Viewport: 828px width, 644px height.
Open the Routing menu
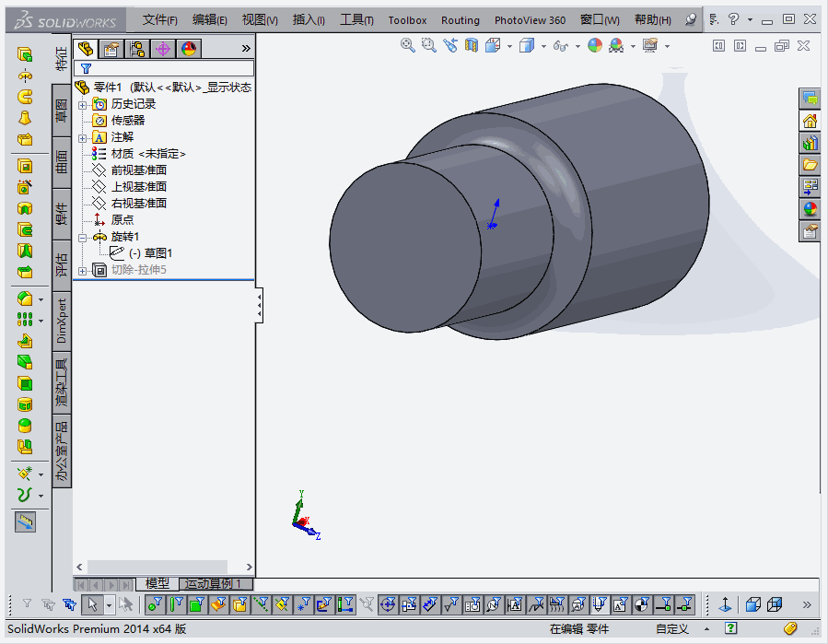461,20
